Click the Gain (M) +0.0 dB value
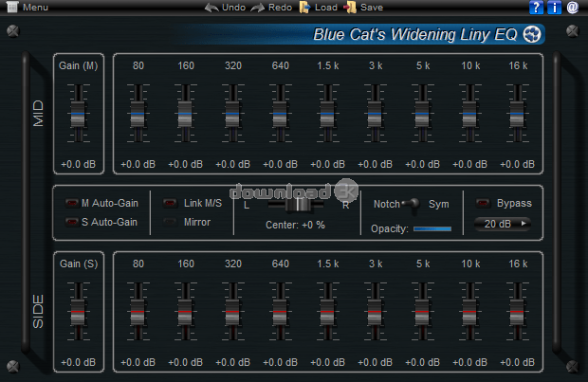 click(x=79, y=164)
